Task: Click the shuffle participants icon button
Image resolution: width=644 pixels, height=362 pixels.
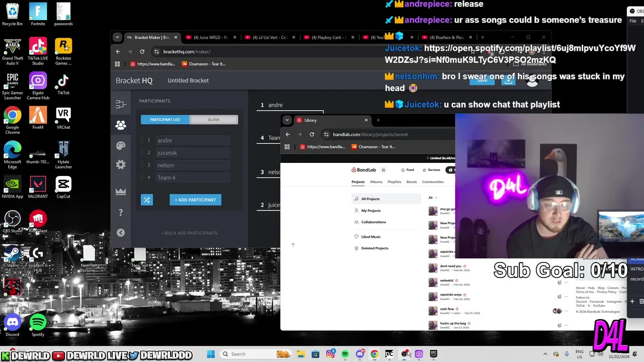Action: [146, 200]
